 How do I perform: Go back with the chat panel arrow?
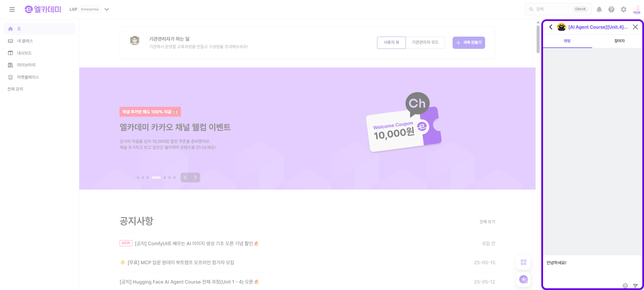tap(551, 27)
